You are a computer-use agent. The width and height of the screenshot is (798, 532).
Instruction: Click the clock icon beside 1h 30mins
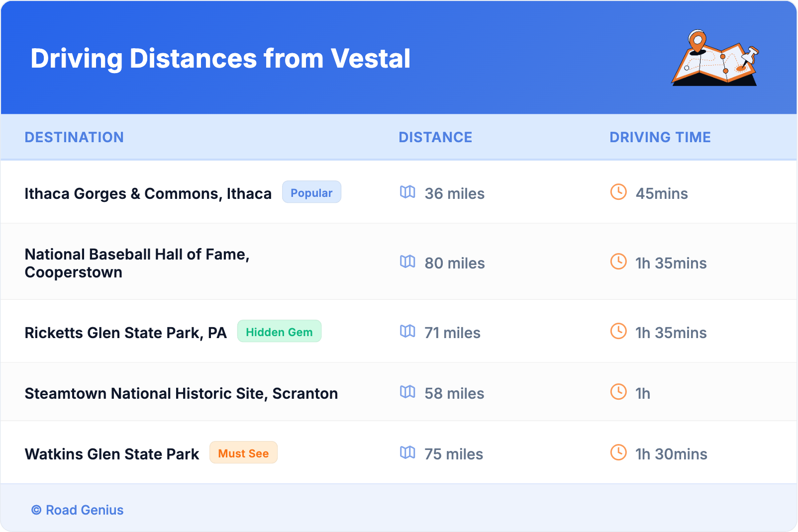point(618,452)
